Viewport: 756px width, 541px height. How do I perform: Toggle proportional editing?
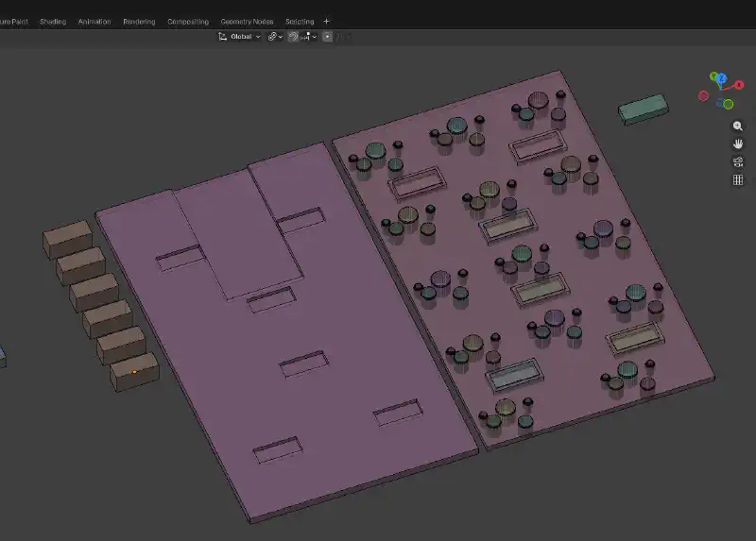coord(327,37)
